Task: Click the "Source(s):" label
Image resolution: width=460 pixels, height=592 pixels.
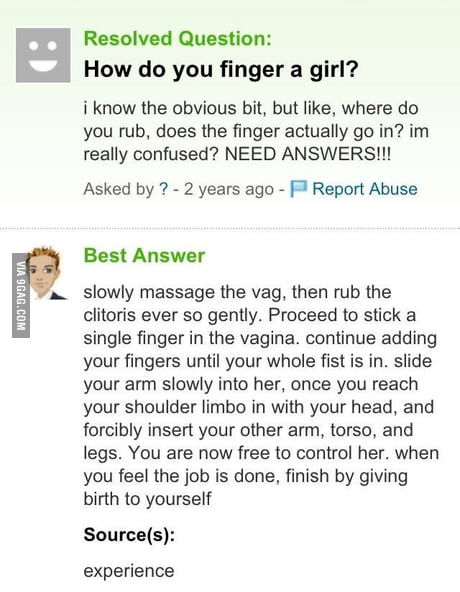Action: point(129,535)
